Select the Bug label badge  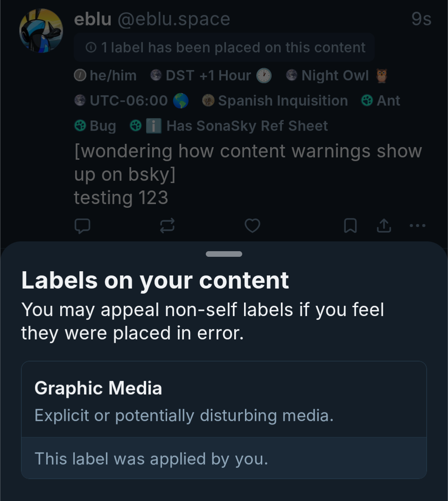95,126
